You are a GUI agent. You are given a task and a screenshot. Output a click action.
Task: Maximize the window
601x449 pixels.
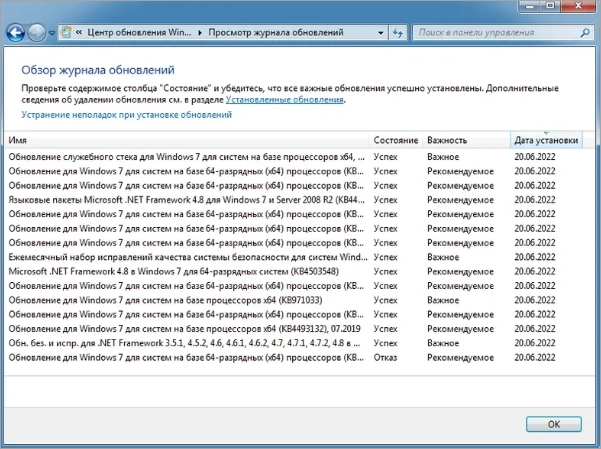point(551,6)
